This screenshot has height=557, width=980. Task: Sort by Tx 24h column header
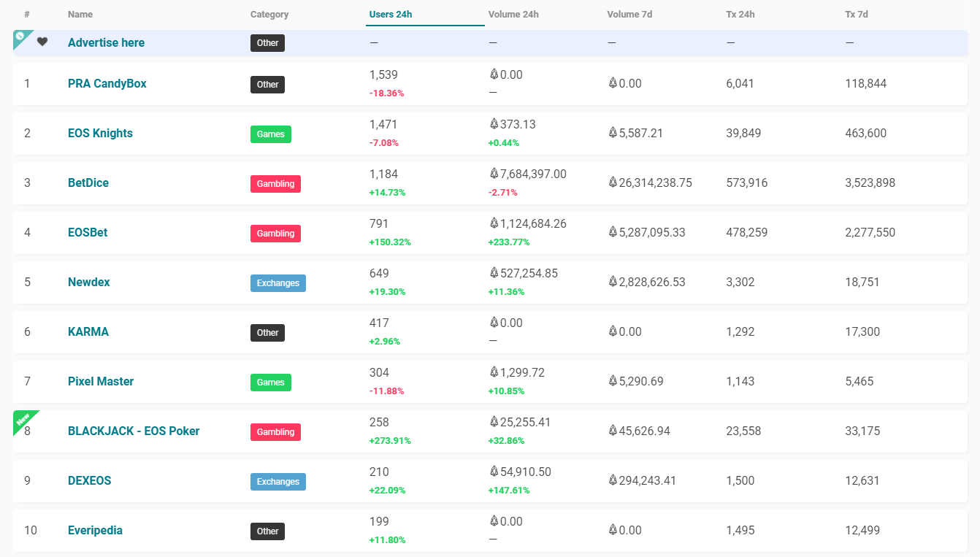click(740, 15)
